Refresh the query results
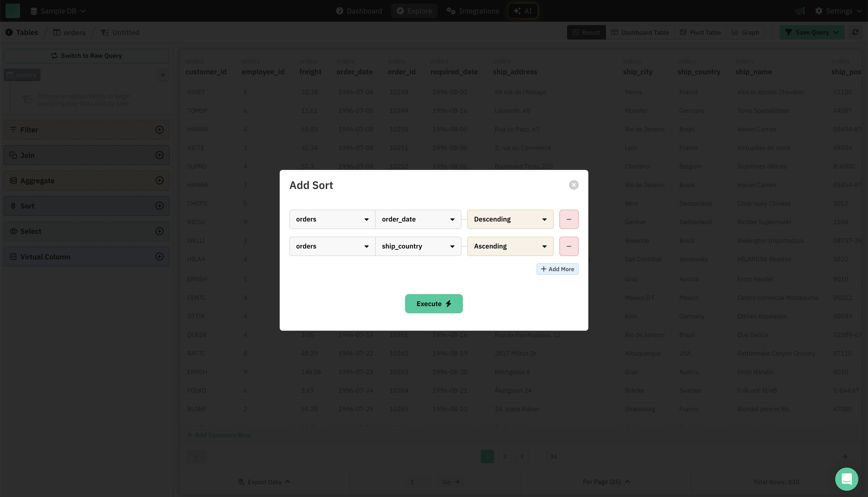The height and width of the screenshot is (497, 868). (855, 33)
